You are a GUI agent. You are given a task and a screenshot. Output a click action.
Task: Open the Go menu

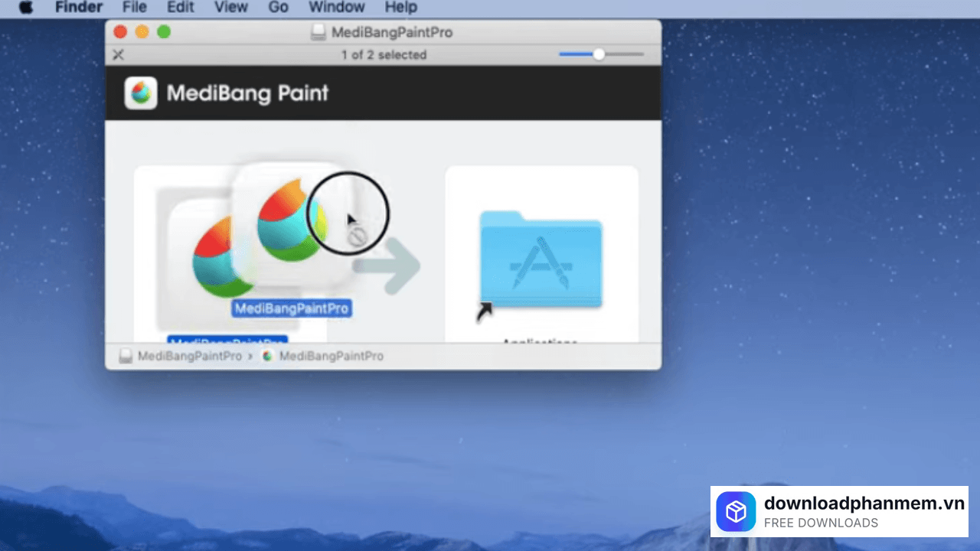(x=279, y=8)
